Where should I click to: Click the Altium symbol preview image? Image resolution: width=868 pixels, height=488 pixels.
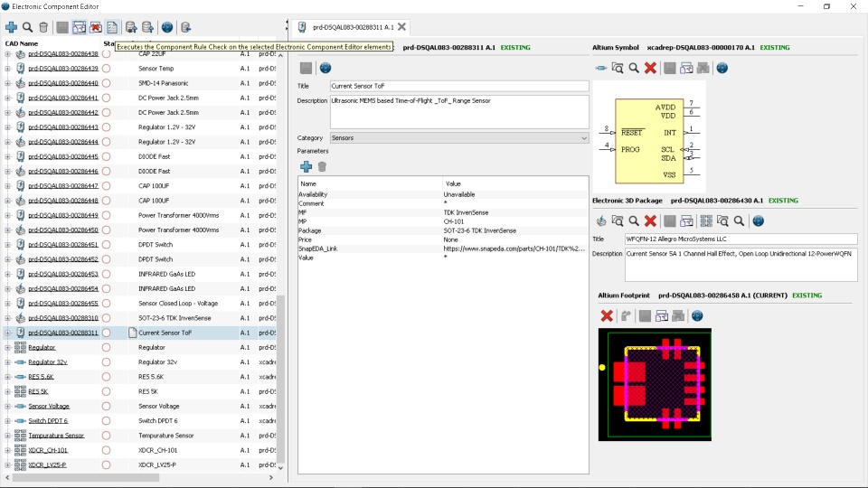click(x=649, y=136)
